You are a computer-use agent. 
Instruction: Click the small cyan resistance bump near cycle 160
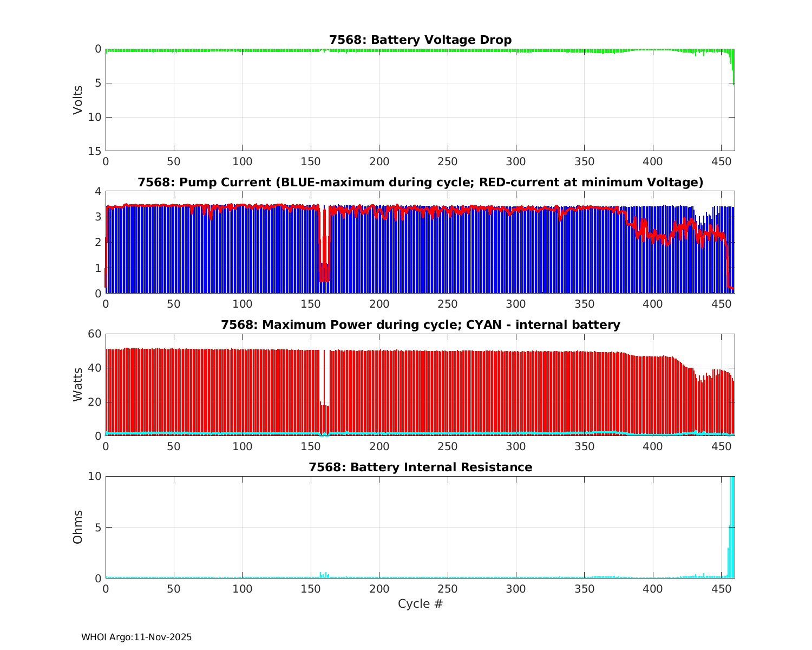(x=323, y=575)
